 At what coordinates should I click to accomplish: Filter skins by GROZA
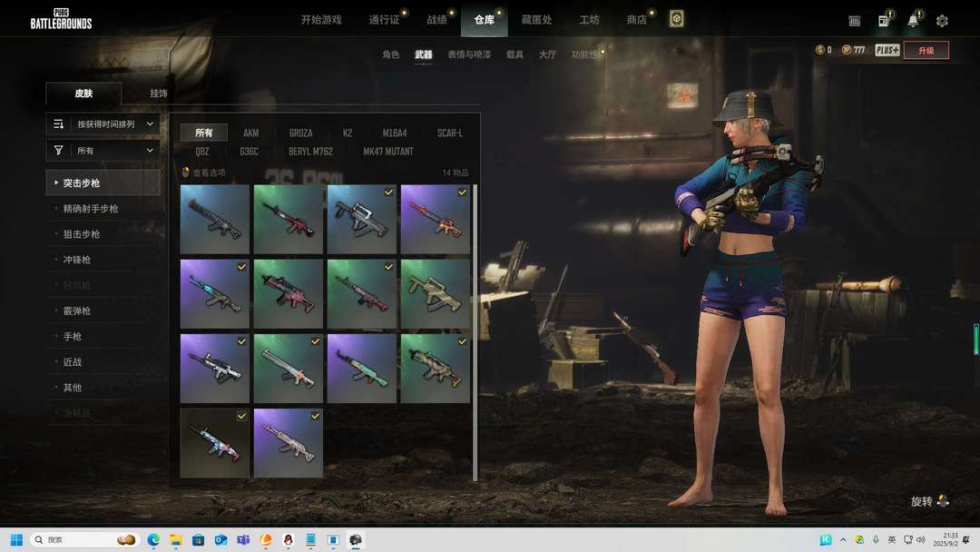300,133
